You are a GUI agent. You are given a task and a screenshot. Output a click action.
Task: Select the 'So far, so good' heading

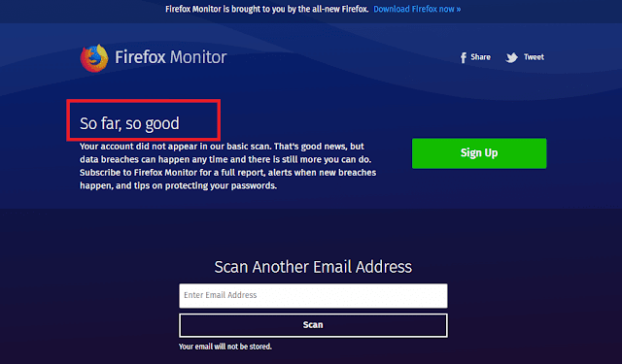tap(129, 123)
